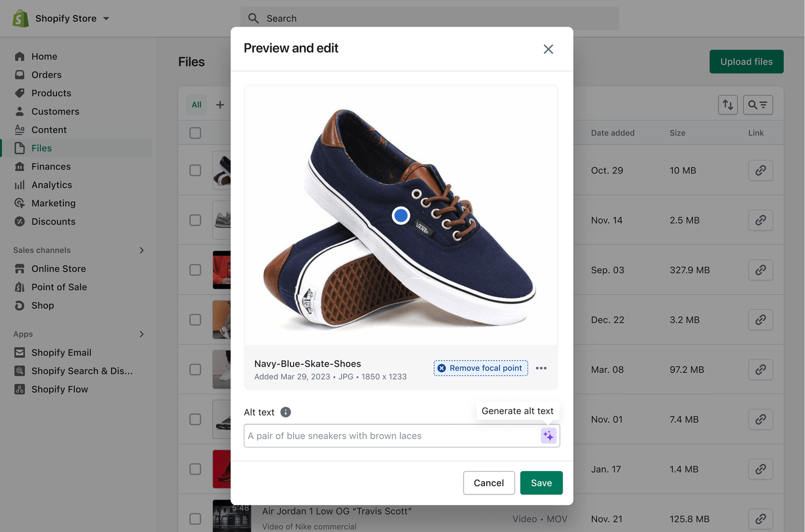The height and width of the screenshot is (532, 805).
Task: Click the Shopify Flow icon
Action: [x=20, y=389]
